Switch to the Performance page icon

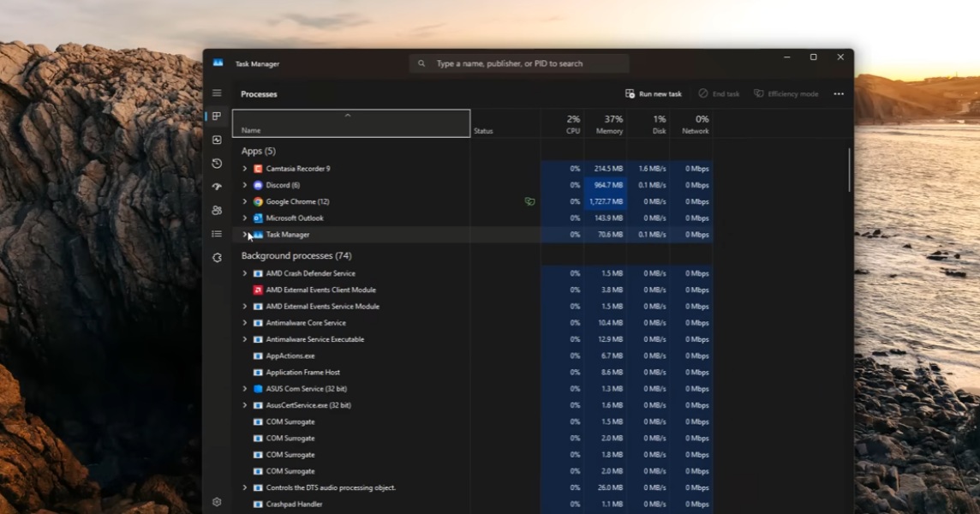point(217,140)
